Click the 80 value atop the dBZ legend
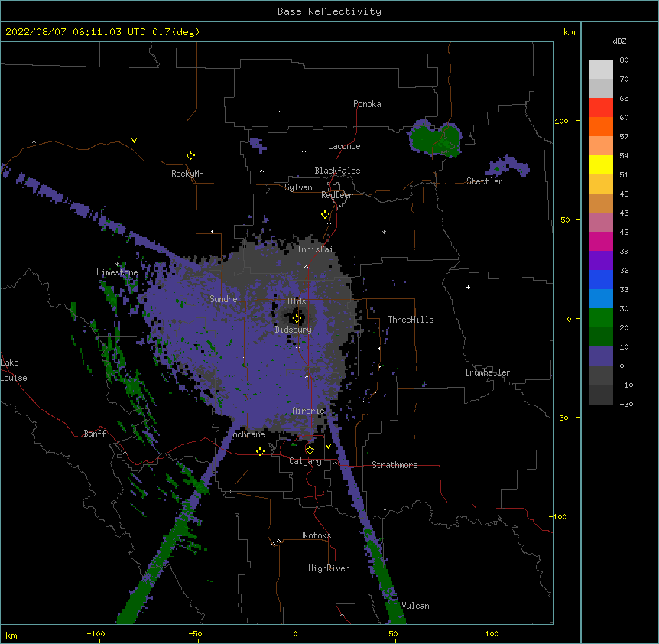Viewport: 659px width, 644px height. point(624,60)
